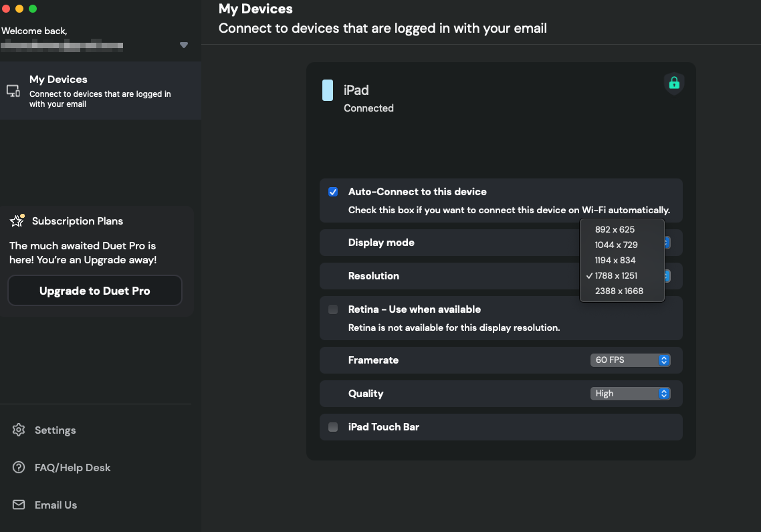Image resolution: width=761 pixels, height=532 pixels.
Task: Open the FAQ/Help Desk link
Action: (x=72, y=467)
